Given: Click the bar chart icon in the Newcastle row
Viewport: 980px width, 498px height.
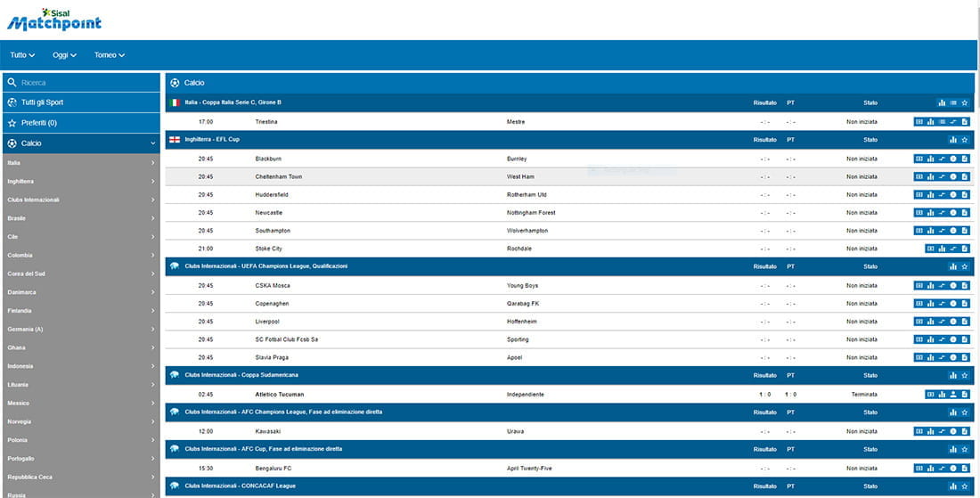Looking at the screenshot, I should click(931, 212).
